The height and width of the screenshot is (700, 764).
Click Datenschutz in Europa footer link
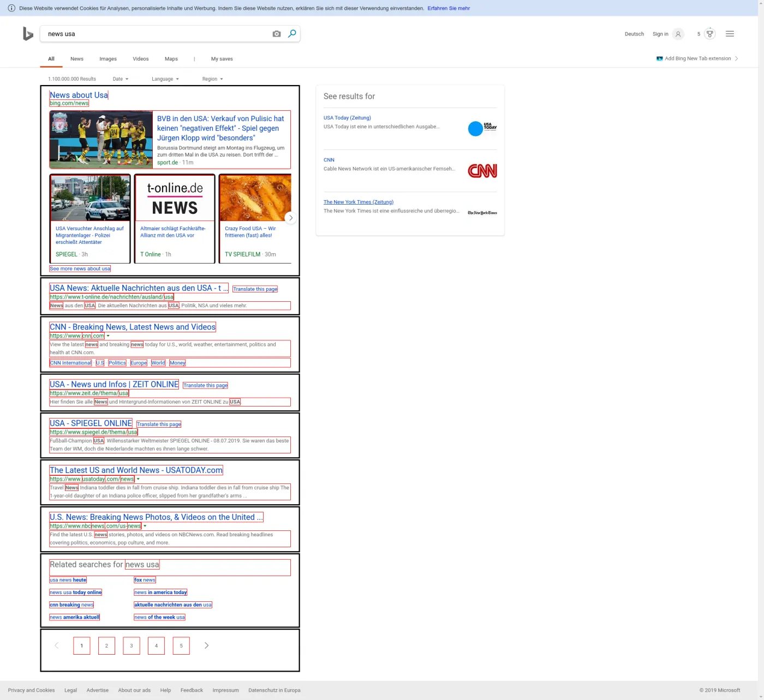(x=274, y=690)
